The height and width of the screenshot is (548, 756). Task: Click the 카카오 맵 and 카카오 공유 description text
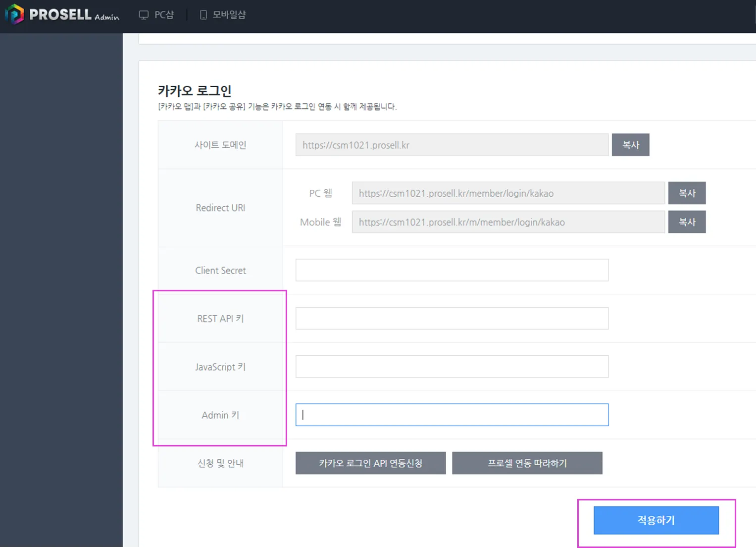[x=277, y=107]
